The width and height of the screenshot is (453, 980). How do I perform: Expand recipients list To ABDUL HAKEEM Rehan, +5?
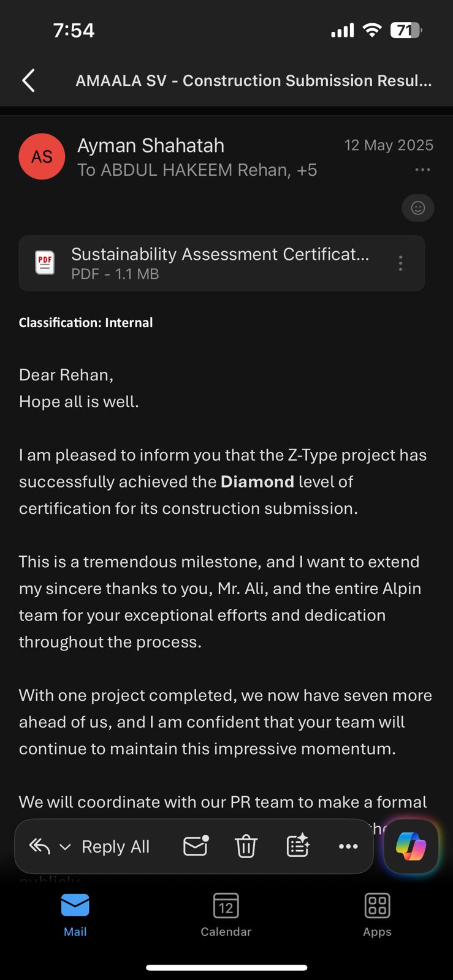[197, 170]
